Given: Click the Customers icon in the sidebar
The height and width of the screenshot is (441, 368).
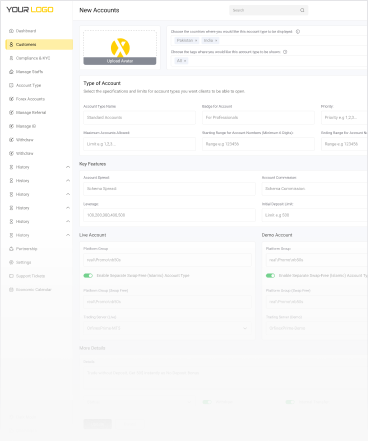Looking at the screenshot, I should (x=11, y=44).
